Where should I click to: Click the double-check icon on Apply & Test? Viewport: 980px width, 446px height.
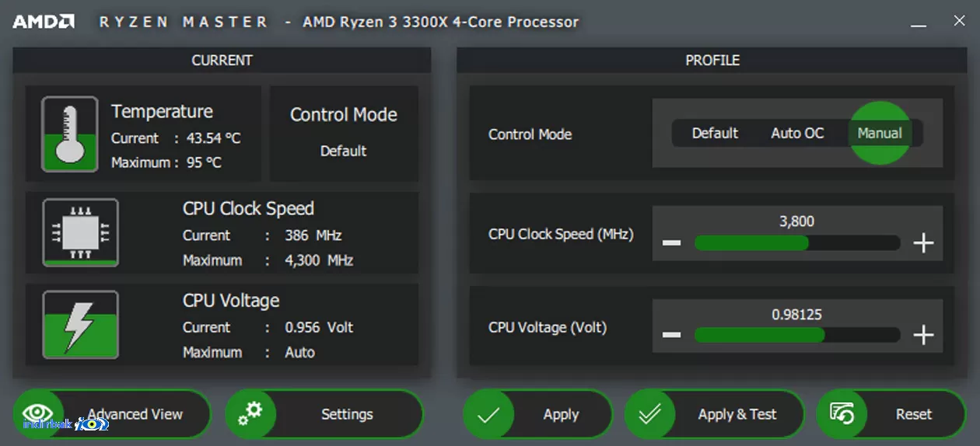pos(650,415)
